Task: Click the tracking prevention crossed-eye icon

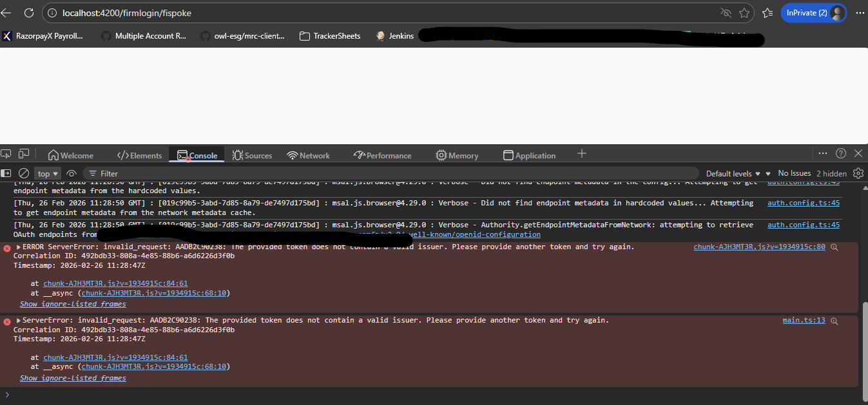Action: pos(726,13)
